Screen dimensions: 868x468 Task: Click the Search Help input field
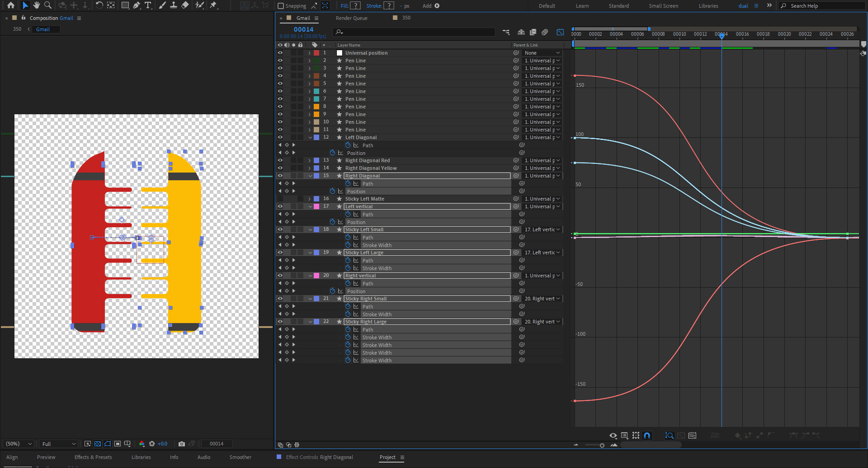pyautogui.click(x=825, y=6)
